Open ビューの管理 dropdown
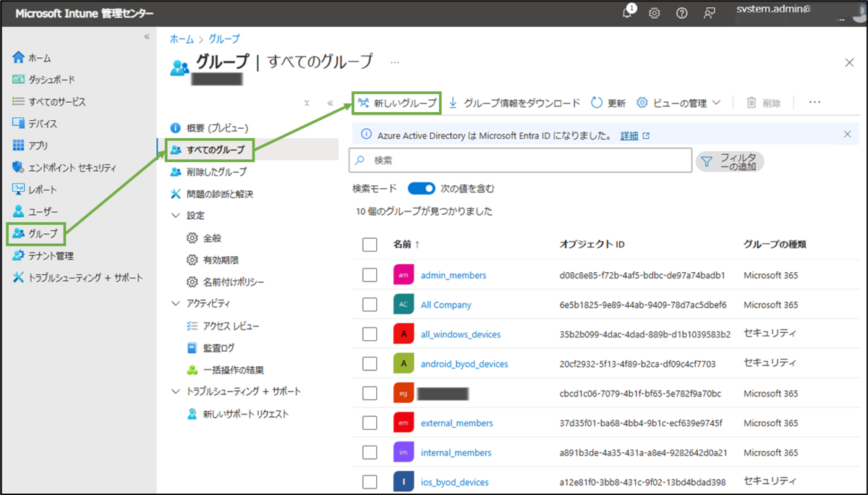 (x=678, y=103)
